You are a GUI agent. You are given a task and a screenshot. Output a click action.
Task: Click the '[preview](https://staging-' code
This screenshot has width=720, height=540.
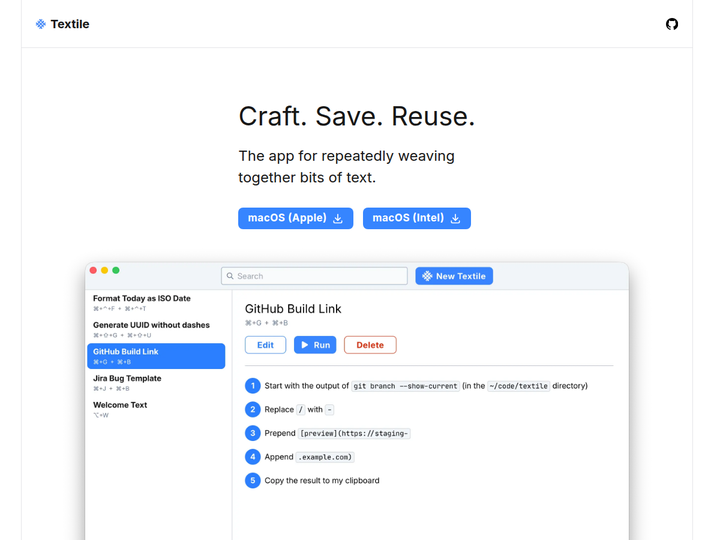pyautogui.click(x=354, y=433)
